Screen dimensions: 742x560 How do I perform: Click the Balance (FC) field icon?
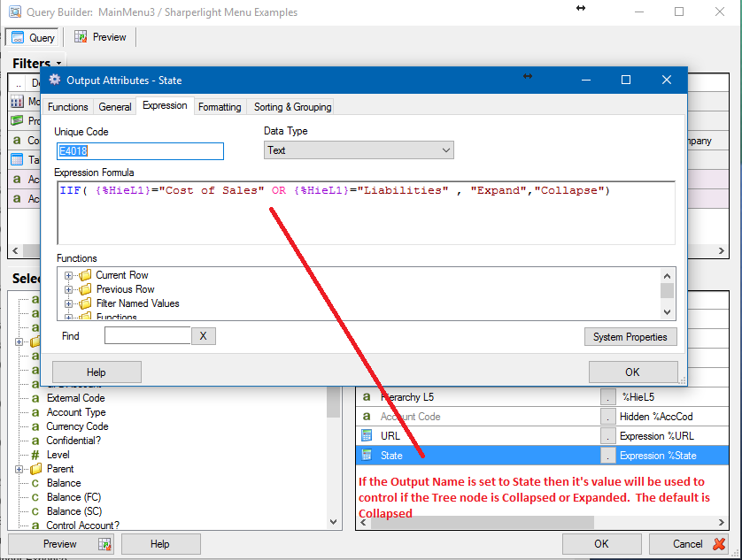pyautogui.click(x=35, y=497)
